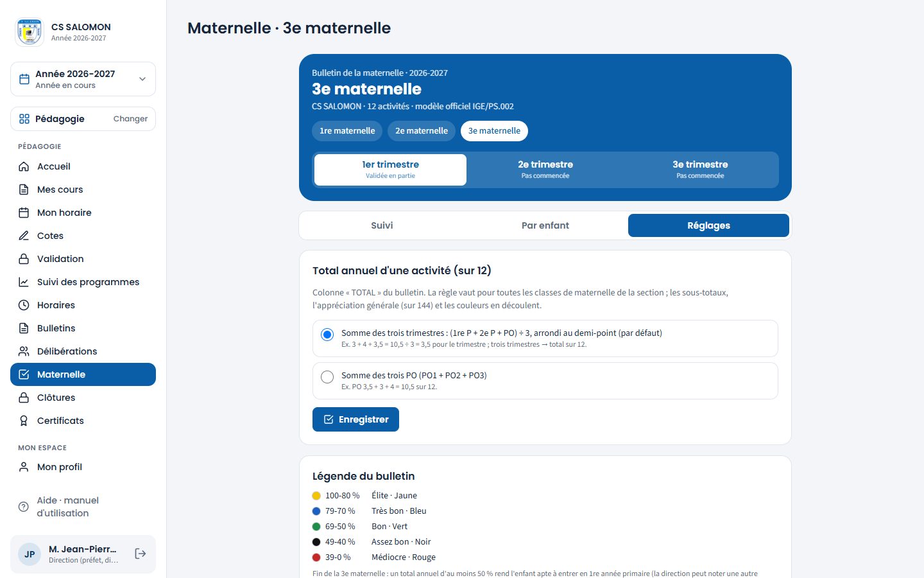Select the 3e trimestre tab
This screenshot has width=924, height=578.
tap(700, 170)
